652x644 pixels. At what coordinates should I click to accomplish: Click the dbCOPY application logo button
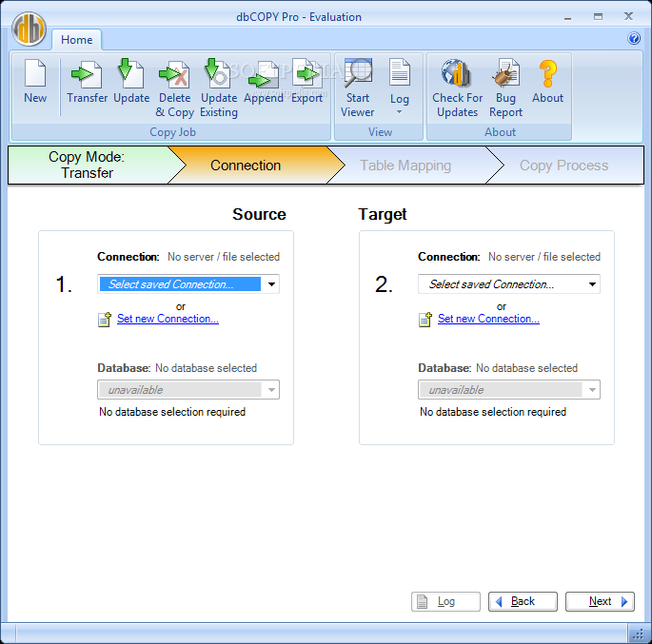29,29
